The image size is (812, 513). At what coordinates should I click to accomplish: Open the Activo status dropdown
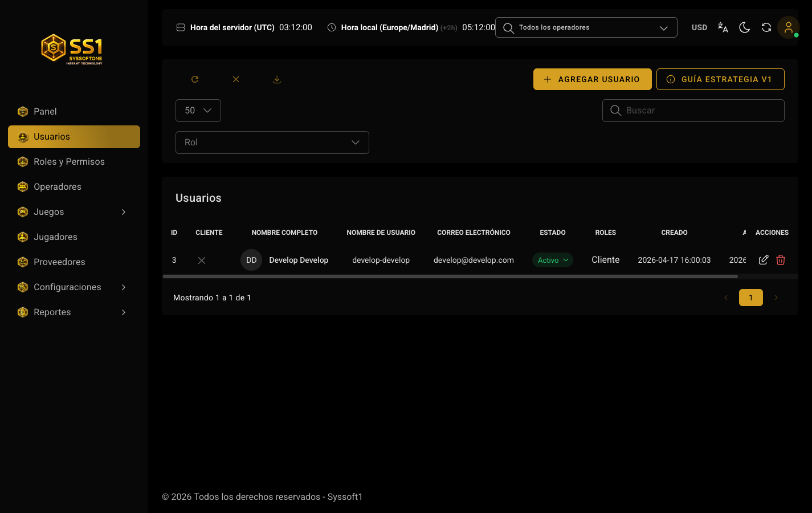553,260
